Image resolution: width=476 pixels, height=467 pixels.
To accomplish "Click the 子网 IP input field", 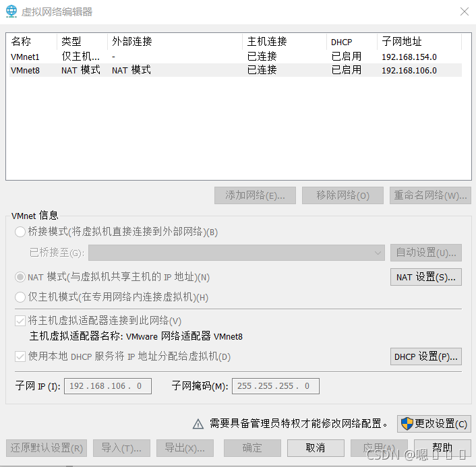I will click(x=108, y=386).
